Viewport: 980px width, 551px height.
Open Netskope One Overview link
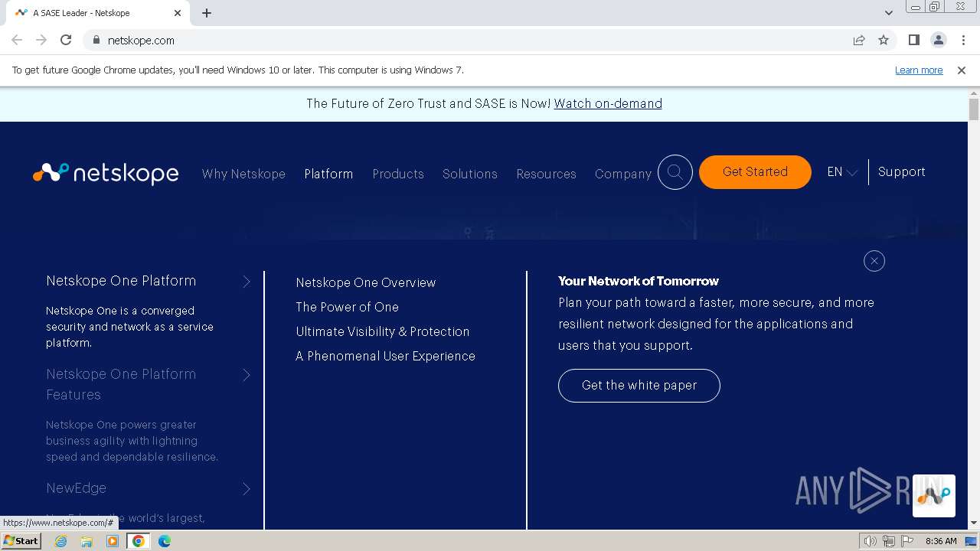click(x=366, y=282)
